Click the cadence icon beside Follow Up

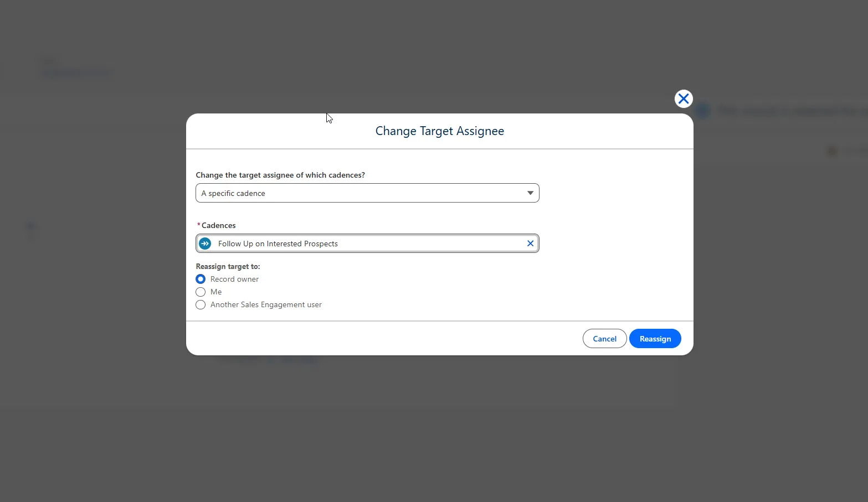(x=205, y=244)
